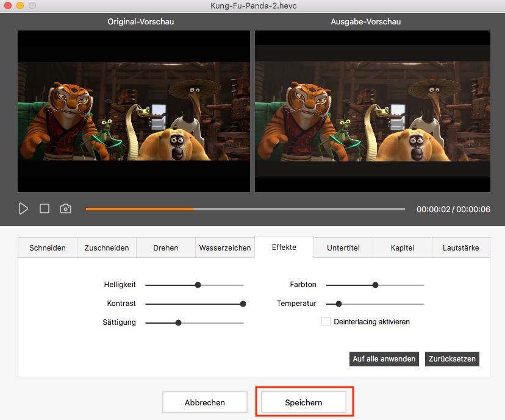Take a snapshot with the camera icon

tap(65, 208)
